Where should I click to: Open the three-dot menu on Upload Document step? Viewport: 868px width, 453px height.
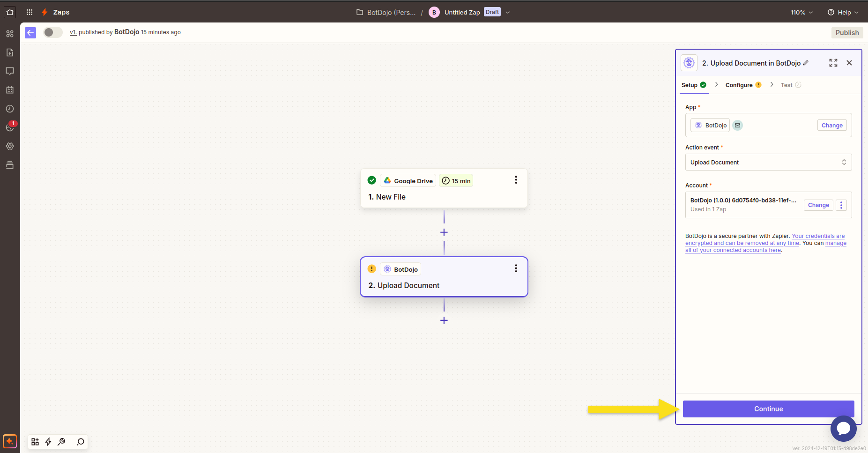pyautogui.click(x=516, y=268)
